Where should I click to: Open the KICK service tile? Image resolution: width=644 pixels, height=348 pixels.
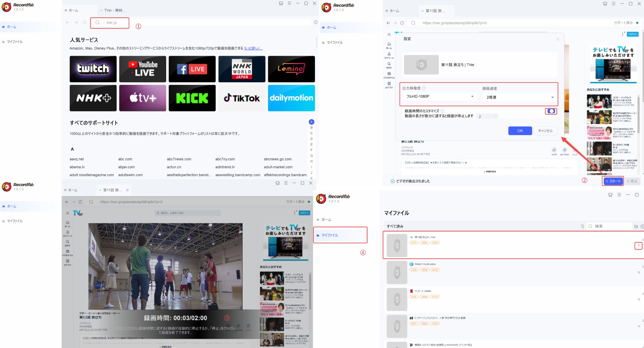coord(192,98)
